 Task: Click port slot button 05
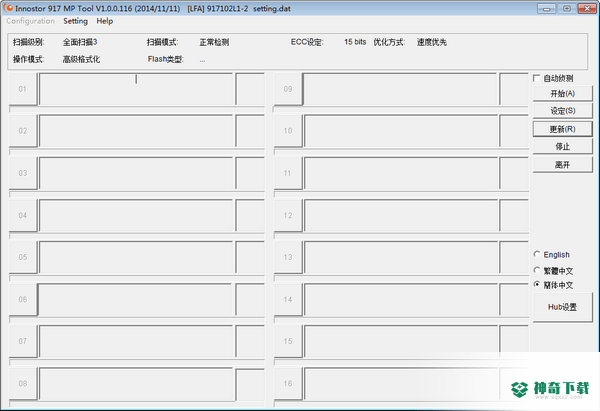coord(23,257)
